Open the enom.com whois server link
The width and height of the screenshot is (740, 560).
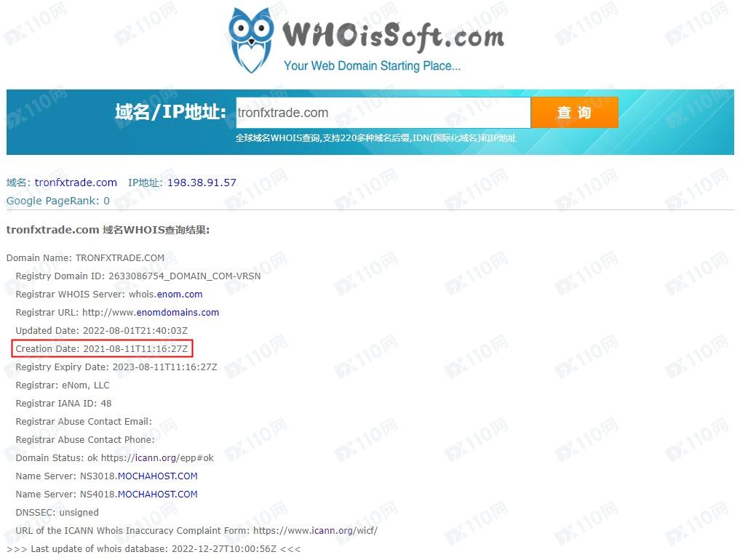pos(180,295)
